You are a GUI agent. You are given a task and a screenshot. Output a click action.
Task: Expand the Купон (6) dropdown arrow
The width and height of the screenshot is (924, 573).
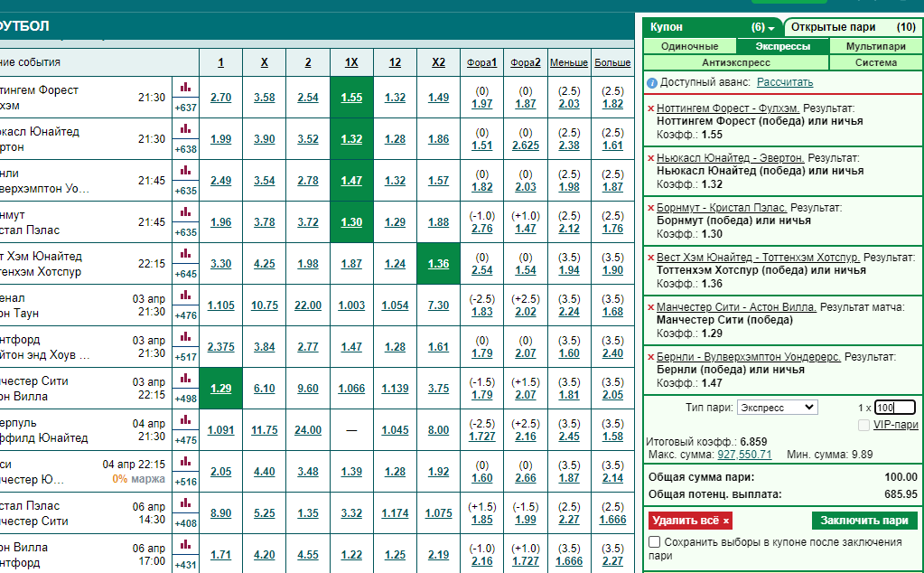[770, 28]
